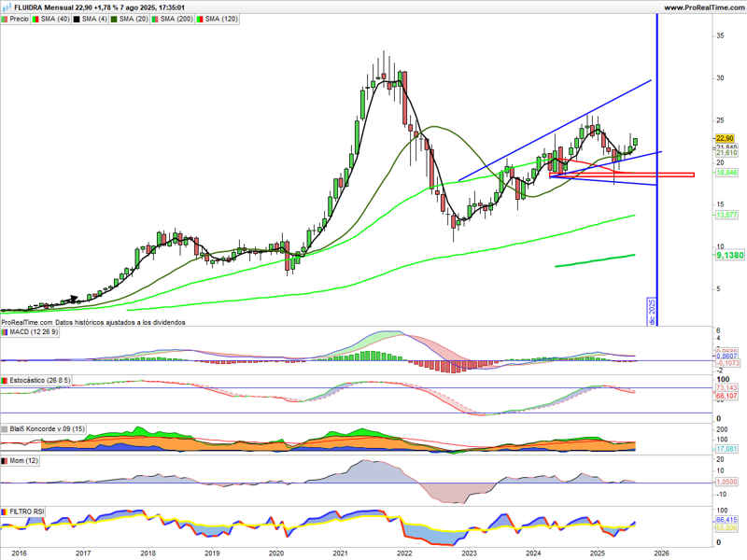This screenshot has width=747, height=560.
Task: Click the 15 price axis label
Action: 720,204
